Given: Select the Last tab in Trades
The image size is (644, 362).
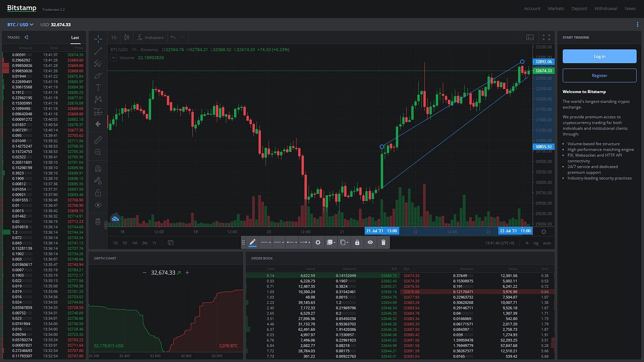Looking at the screenshot, I should (75, 38).
